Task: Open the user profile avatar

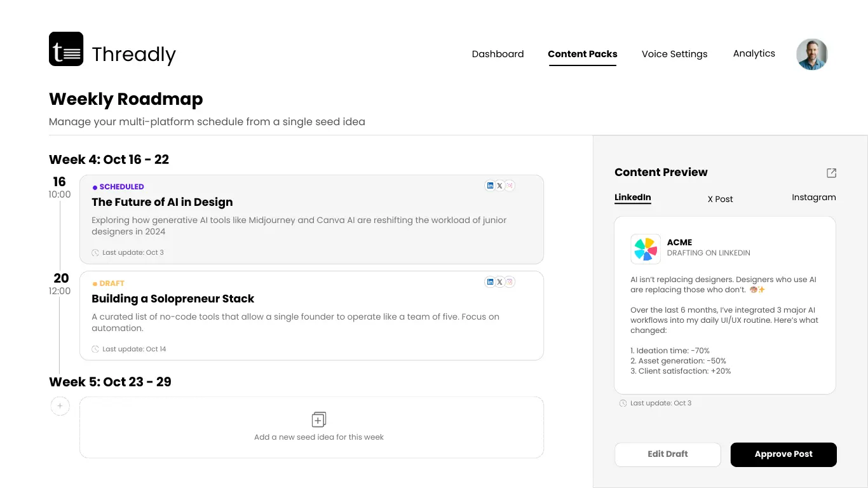Action: point(811,54)
